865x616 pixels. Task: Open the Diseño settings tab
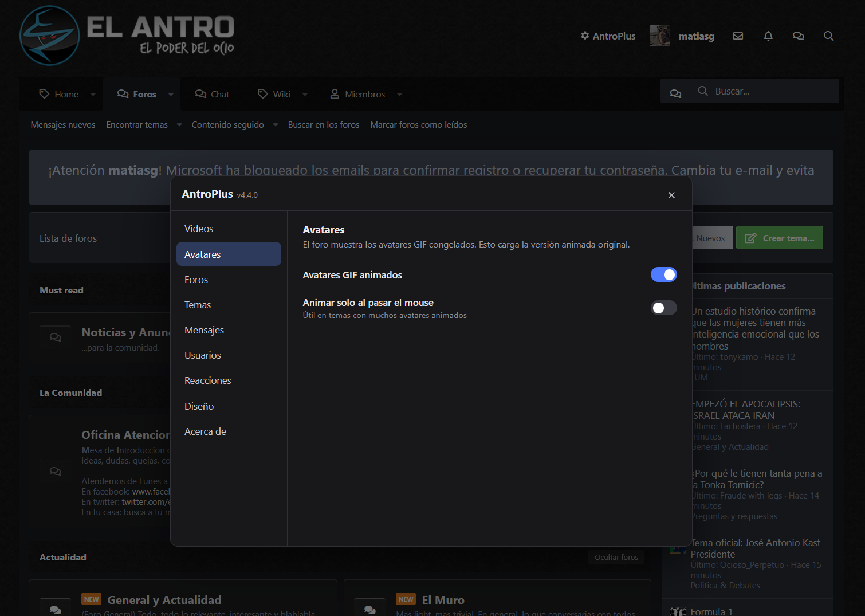(229, 406)
